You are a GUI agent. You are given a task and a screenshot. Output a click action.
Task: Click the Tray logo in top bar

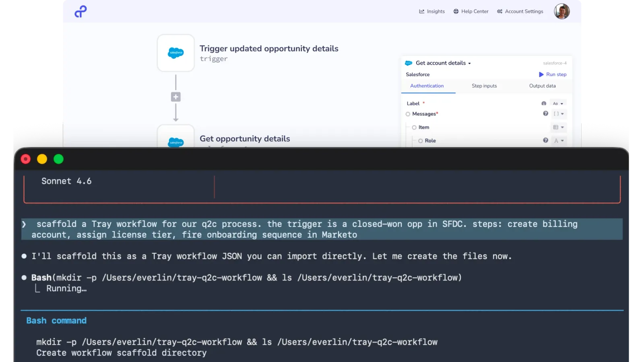pyautogui.click(x=80, y=11)
